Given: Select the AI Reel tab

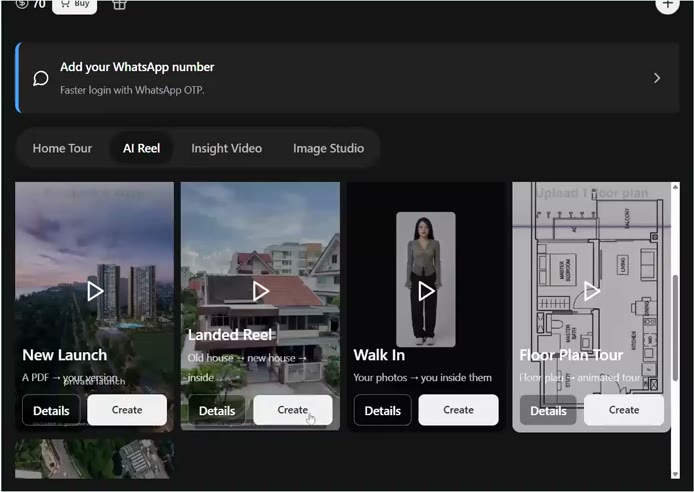Looking at the screenshot, I should point(142,148).
